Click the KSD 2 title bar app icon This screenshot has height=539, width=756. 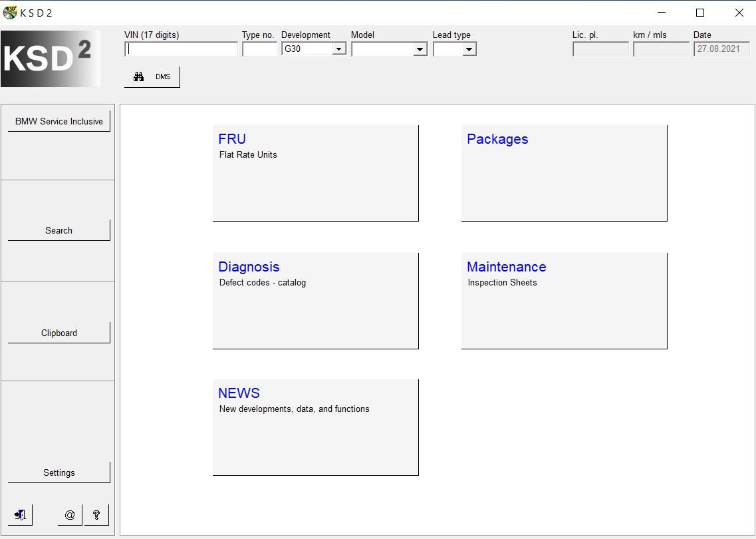pyautogui.click(x=10, y=13)
